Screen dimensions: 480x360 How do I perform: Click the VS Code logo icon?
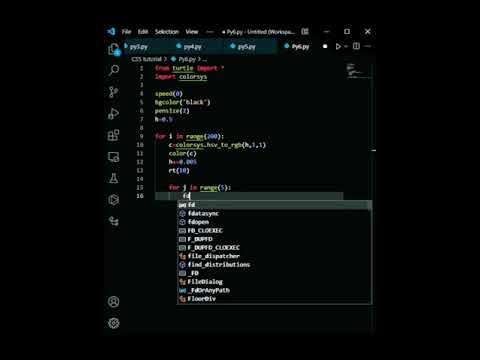[111, 31]
